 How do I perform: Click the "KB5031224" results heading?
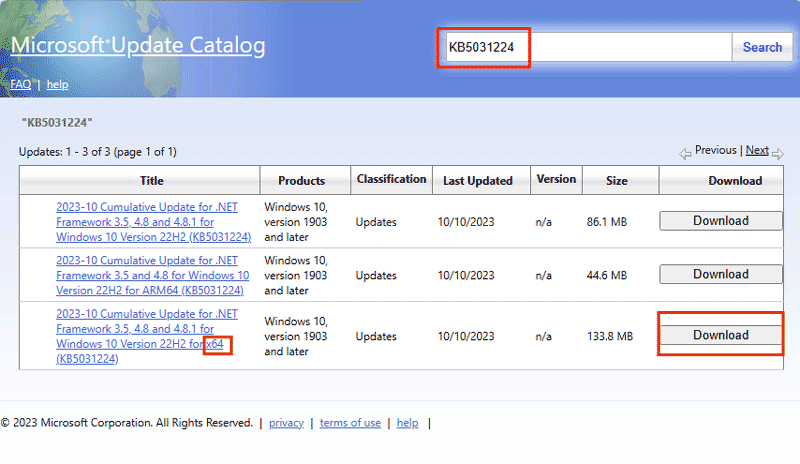(57, 123)
